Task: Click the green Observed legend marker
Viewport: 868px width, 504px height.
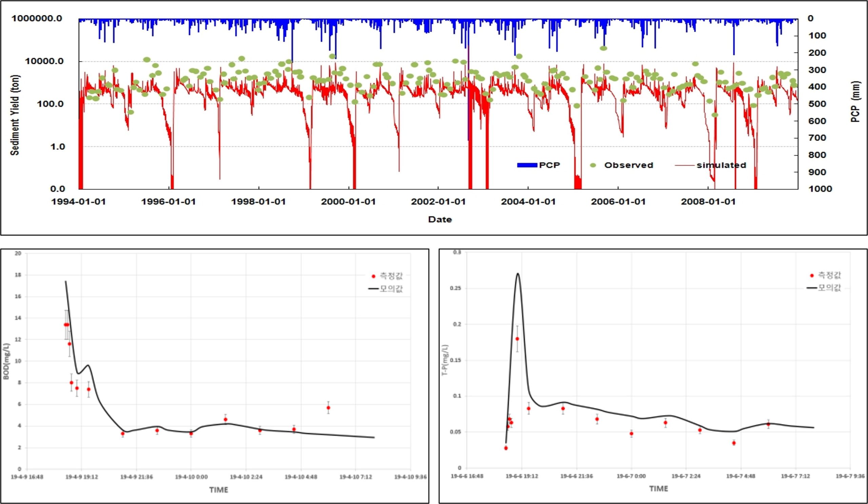Action: coord(593,166)
